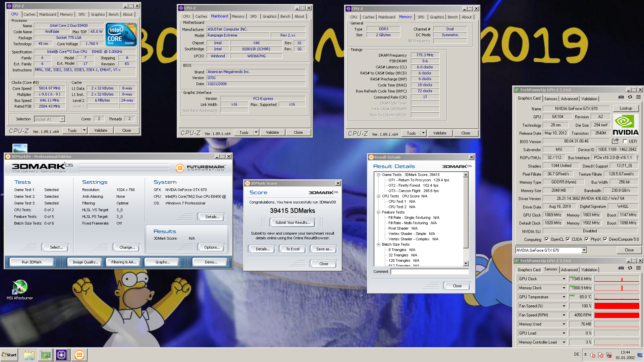
Task: Click Show Desktop icon at taskbar end
Action: (640, 355)
